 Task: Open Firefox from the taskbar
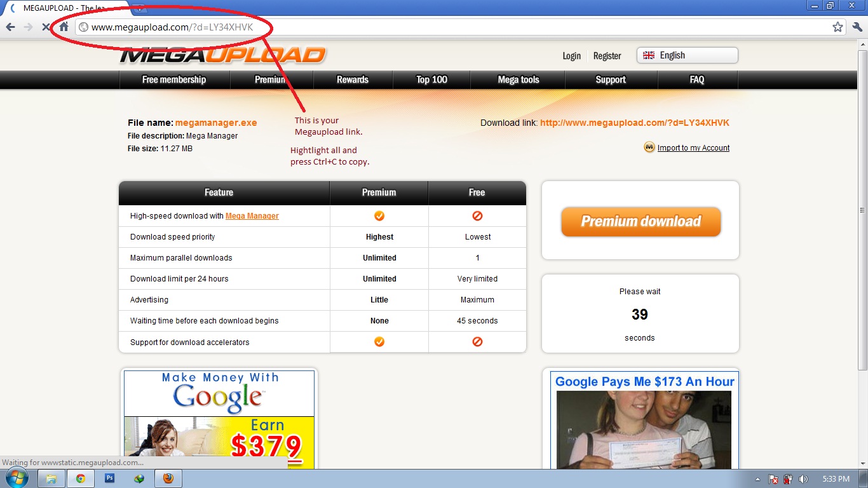(168, 478)
